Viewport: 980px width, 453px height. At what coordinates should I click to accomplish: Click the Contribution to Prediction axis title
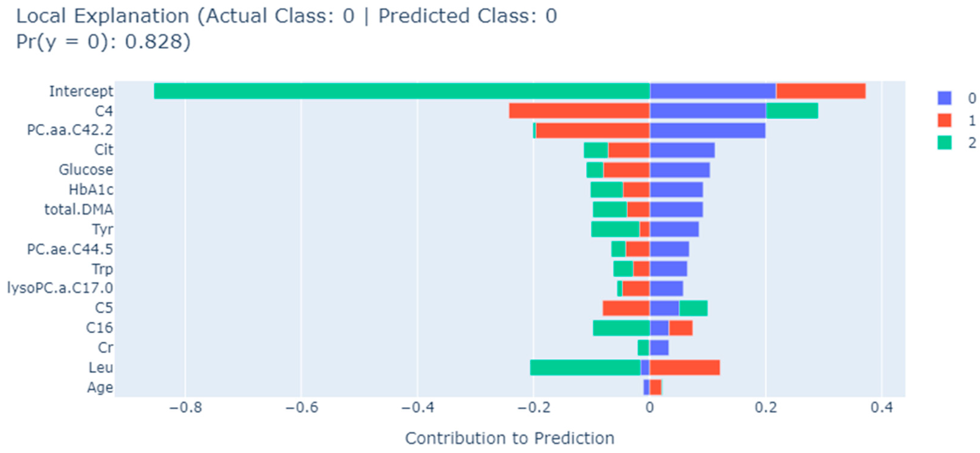coord(510,438)
